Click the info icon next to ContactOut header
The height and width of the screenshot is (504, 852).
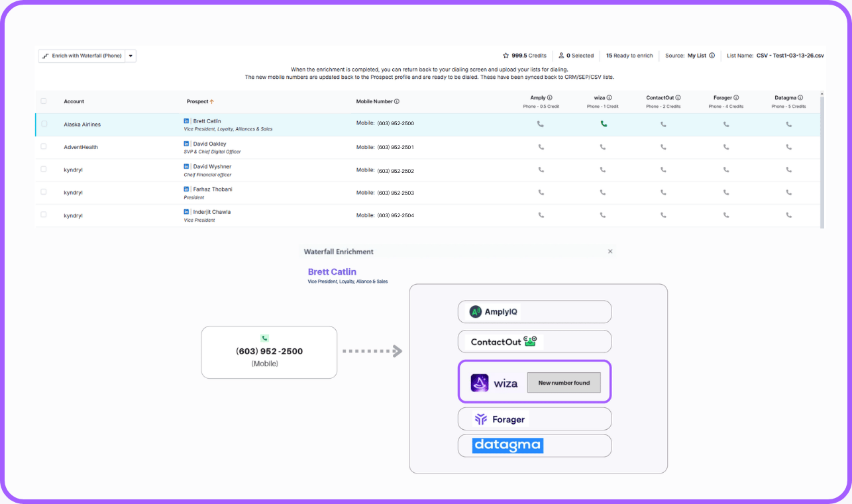678,97
